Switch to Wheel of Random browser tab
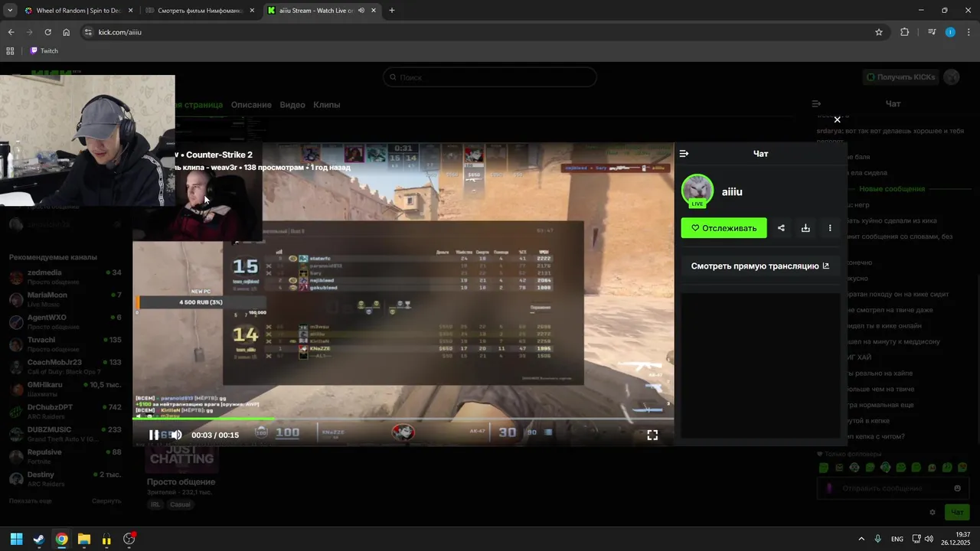 point(79,11)
